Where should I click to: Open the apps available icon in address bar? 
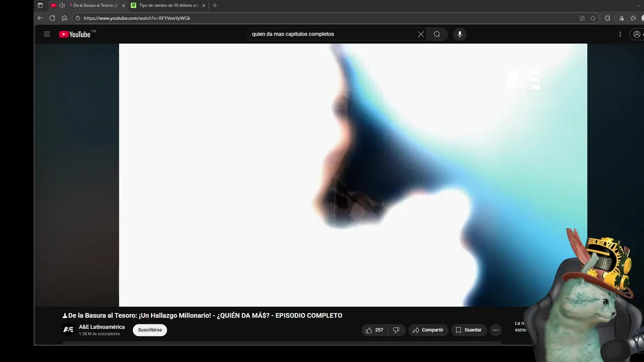(582, 18)
